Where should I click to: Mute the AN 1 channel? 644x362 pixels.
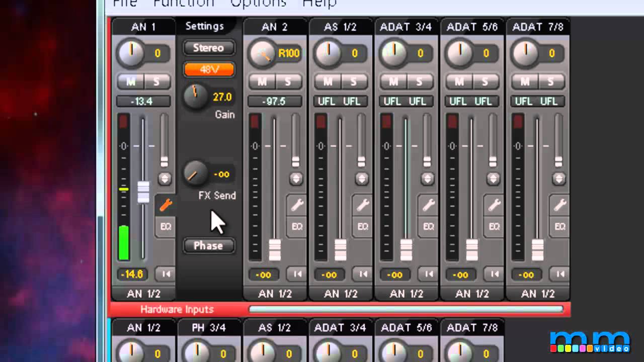click(131, 81)
